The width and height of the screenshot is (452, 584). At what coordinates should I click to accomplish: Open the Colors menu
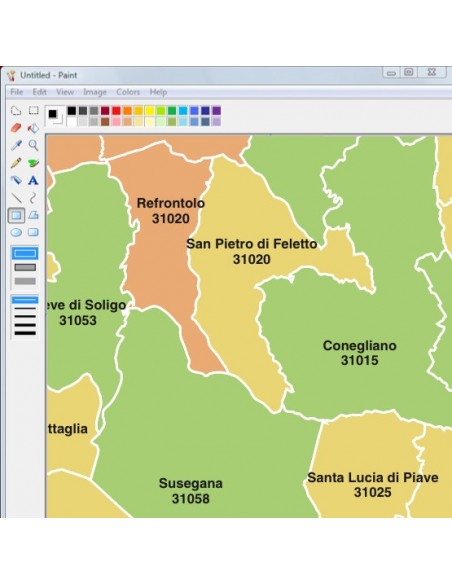point(128,92)
